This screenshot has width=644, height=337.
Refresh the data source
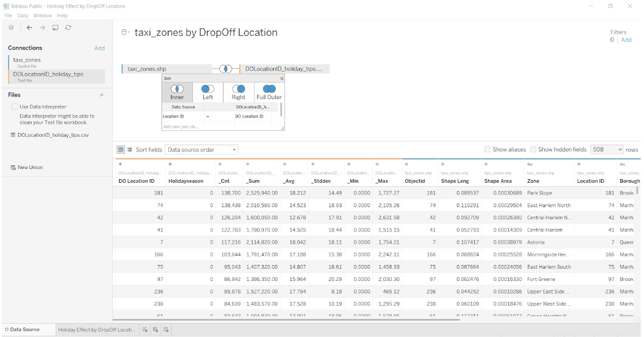click(68, 28)
